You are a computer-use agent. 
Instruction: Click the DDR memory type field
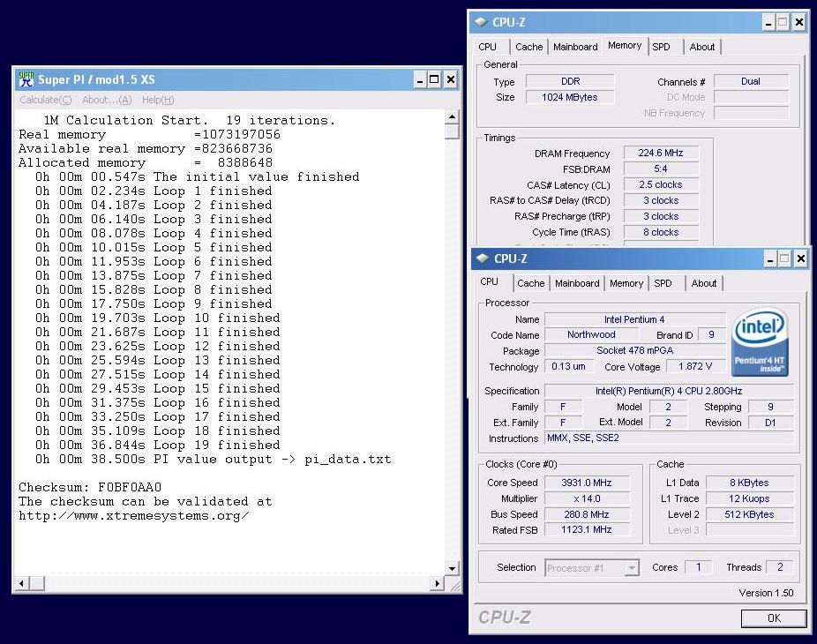(570, 82)
